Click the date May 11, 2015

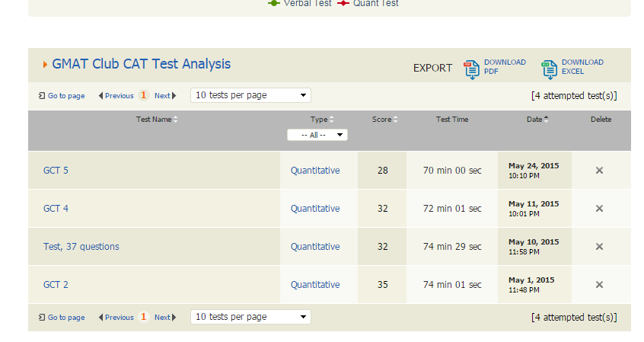point(534,204)
